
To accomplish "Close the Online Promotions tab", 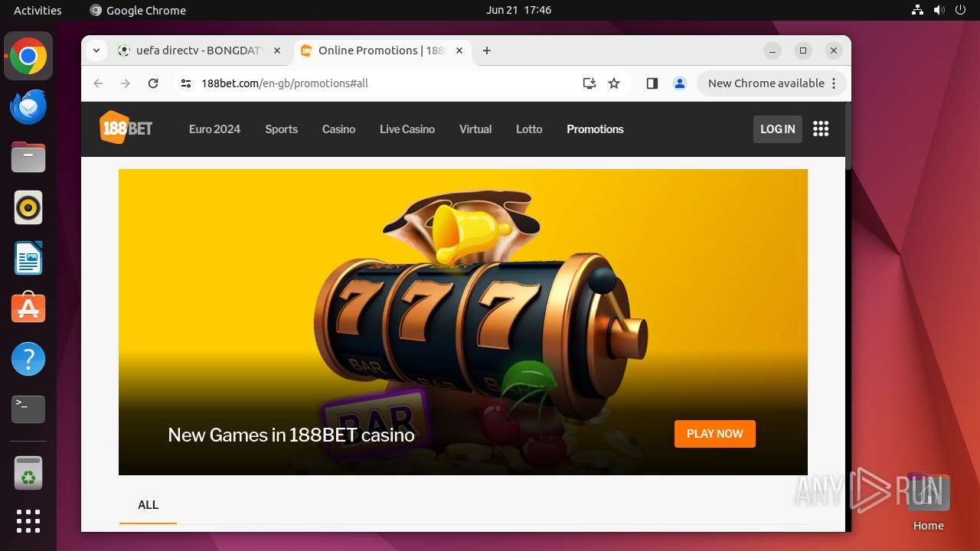I will pos(459,51).
